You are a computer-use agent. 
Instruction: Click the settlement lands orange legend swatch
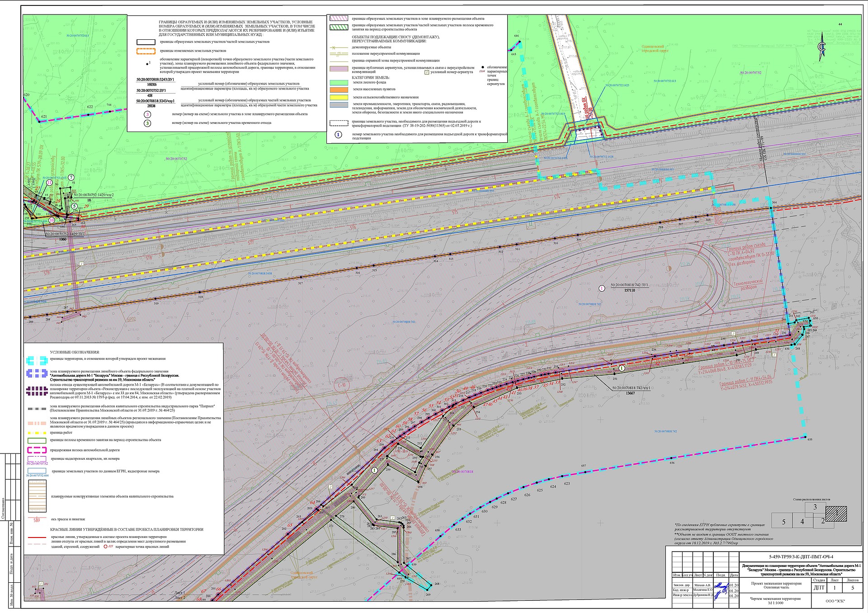[x=339, y=90]
